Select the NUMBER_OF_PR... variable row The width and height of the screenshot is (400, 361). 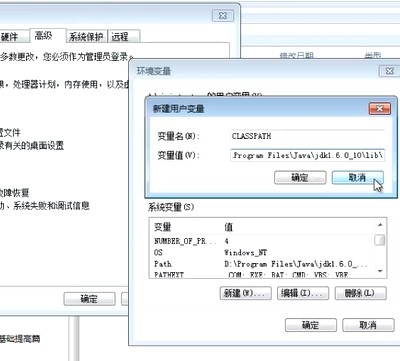262,241
